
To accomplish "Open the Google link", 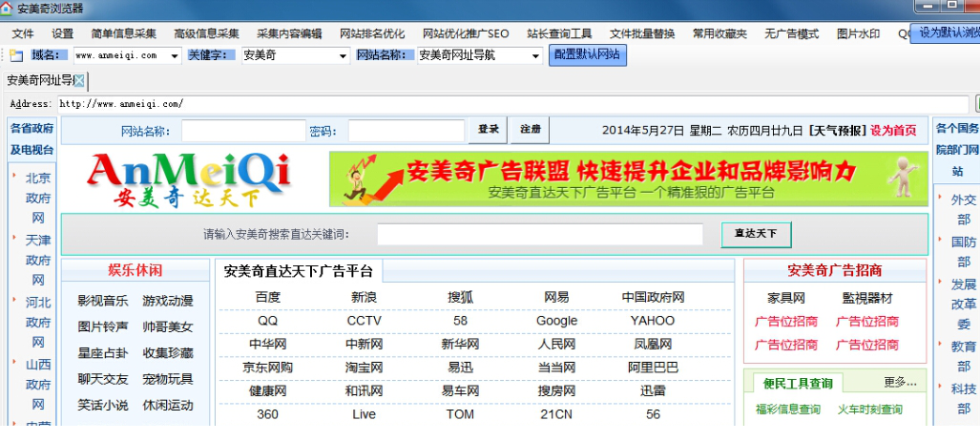I will coord(556,321).
